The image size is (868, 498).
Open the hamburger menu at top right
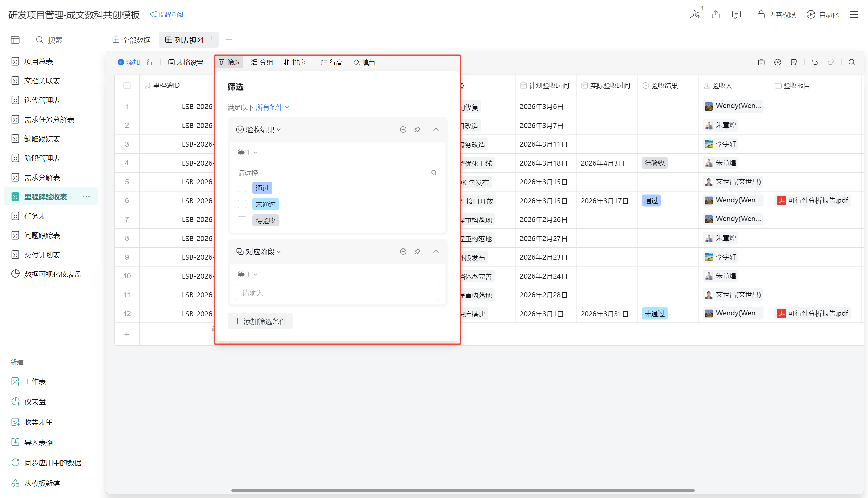[854, 14]
